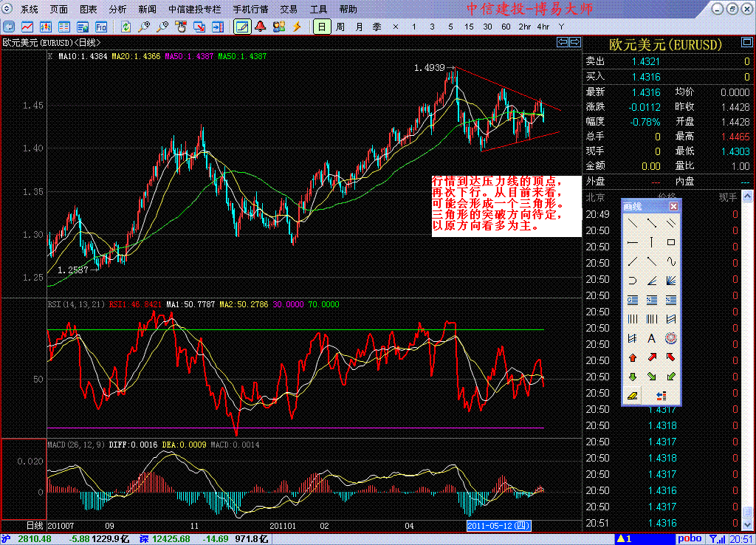The image size is (756, 545).
Task: Toggle the drawing pencil toolbar button
Action: pos(241,27)
